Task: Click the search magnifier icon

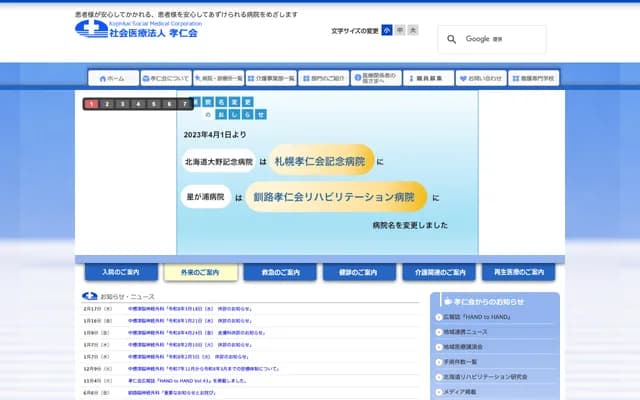Action: (452, 39)
